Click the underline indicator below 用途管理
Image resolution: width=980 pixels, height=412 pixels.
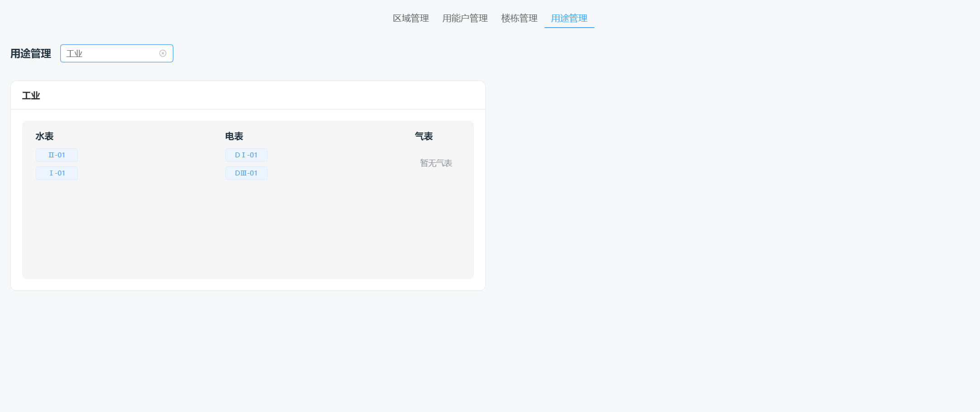click(x=569, y=28)
